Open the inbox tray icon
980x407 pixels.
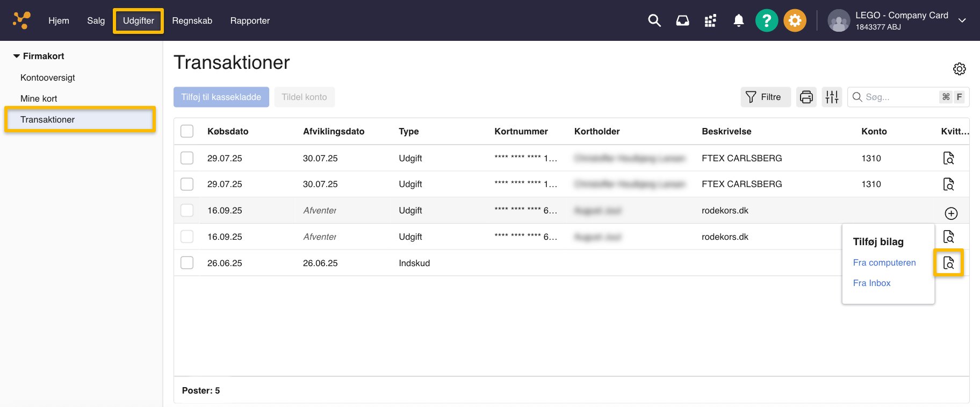tap(682, 20)
